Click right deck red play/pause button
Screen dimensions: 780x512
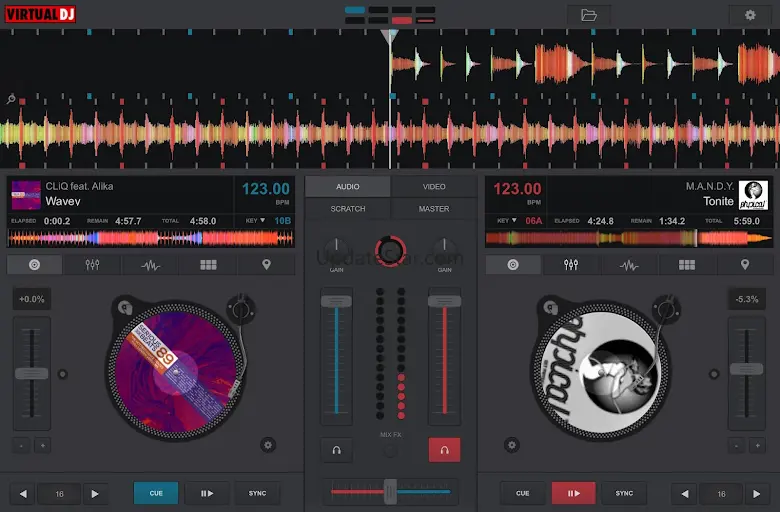[x=574, y=493]
